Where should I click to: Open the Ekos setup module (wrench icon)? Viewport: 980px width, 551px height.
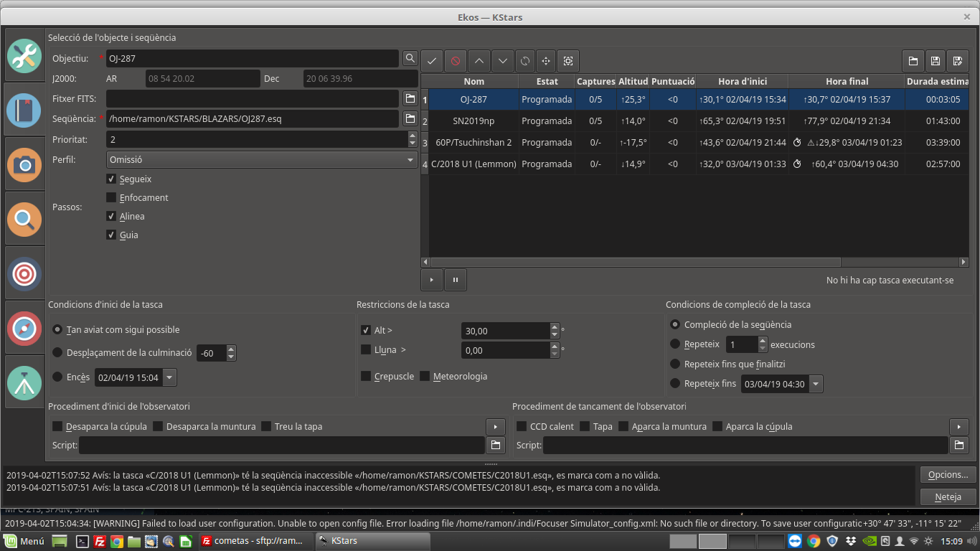[x=24, y=56]
